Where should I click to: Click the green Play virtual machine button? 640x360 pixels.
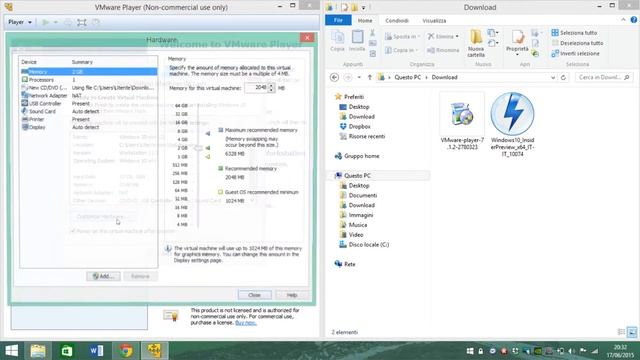pyautogui.click(x=45, y=22)
